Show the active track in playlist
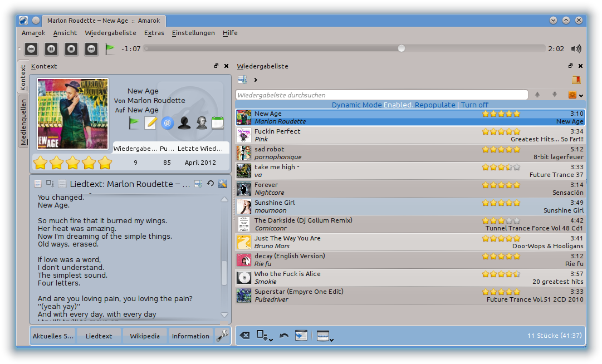Image resolution: width=602 pixels, height=364 pixels. 301,336
